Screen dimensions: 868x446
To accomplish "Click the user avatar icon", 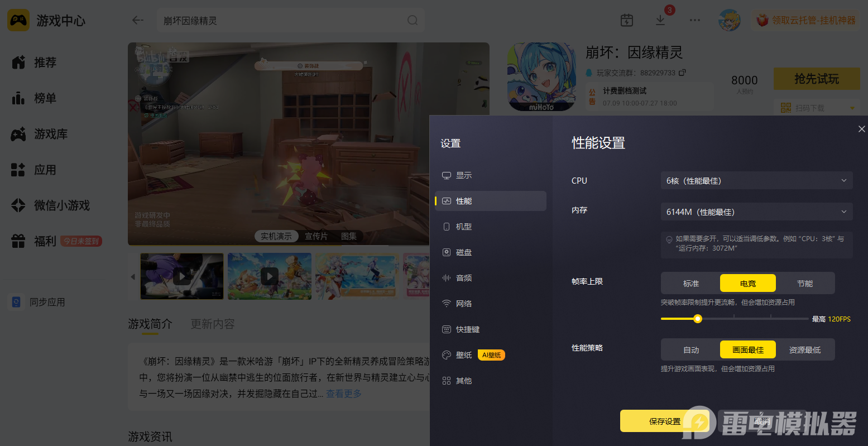I will click(730, 20).
